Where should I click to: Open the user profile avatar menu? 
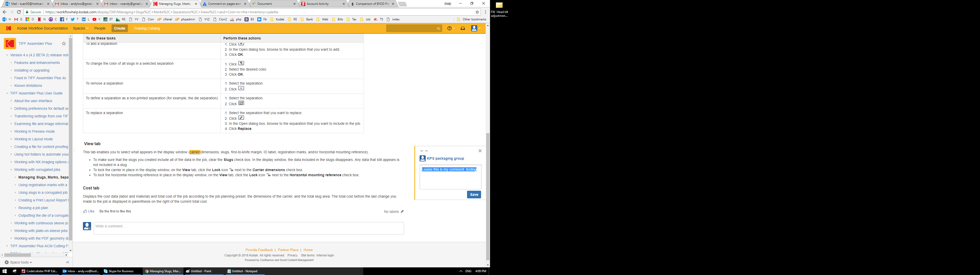tap(475, 29)
